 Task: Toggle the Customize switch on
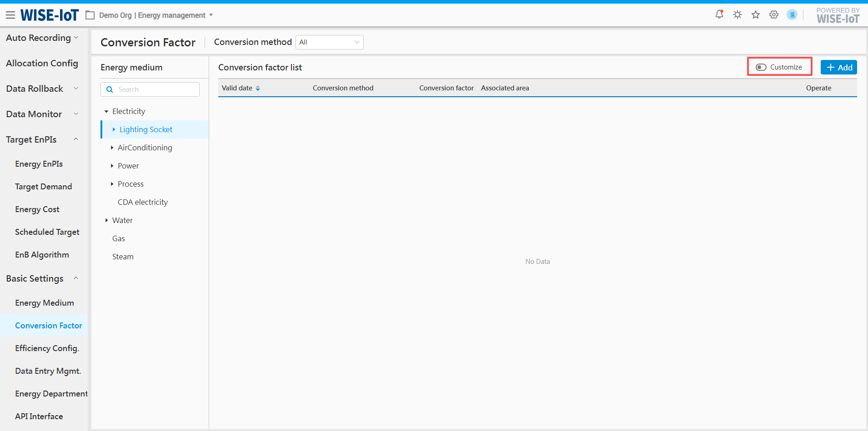(761, 67)
